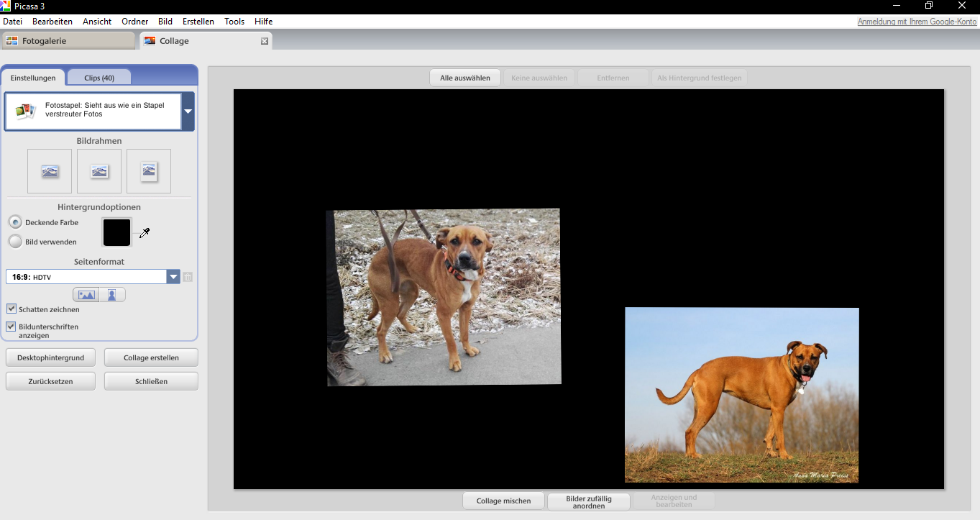Click the Picasa 3 app icon
Screen dimensions: 980x520
(x=6, y=6)
